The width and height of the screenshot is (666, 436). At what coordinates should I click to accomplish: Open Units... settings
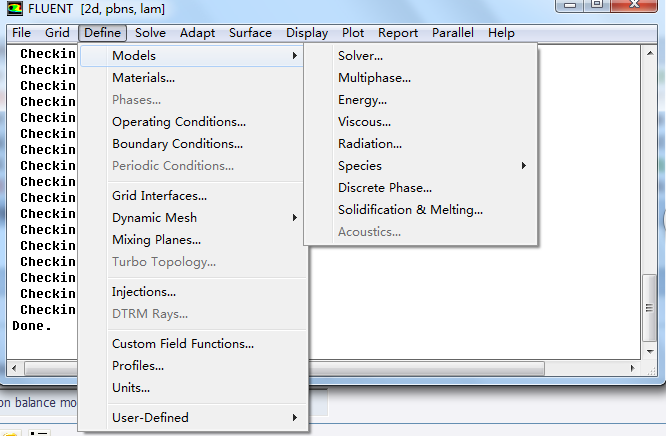pyautogui.click(x=192, y=388)
